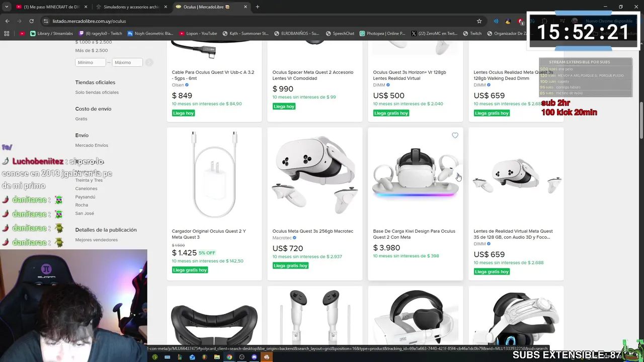
Task: Close the Oculus MercadoLibre tab
Action: (246, 7)
